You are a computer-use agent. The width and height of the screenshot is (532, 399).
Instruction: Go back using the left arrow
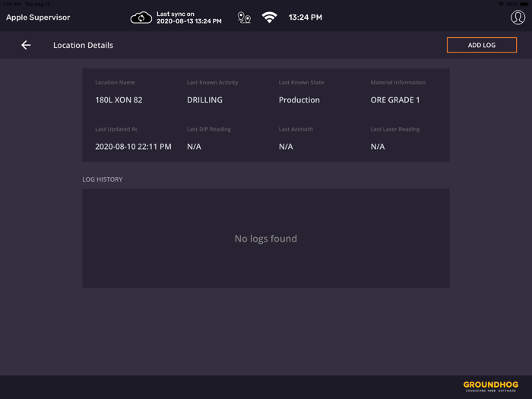coord(26,46)
